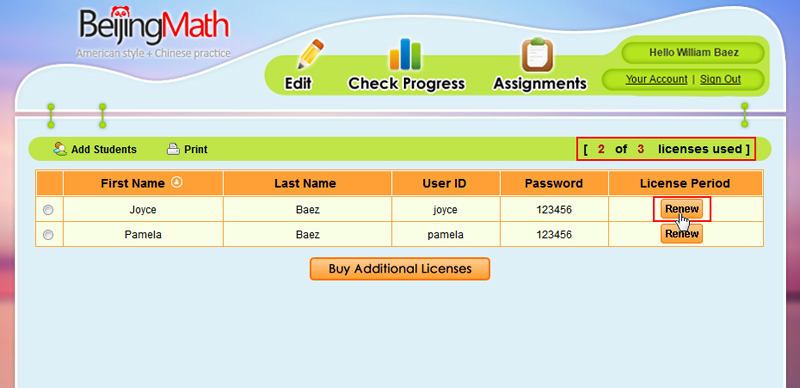Click the user ID joyce

(445, 210)
